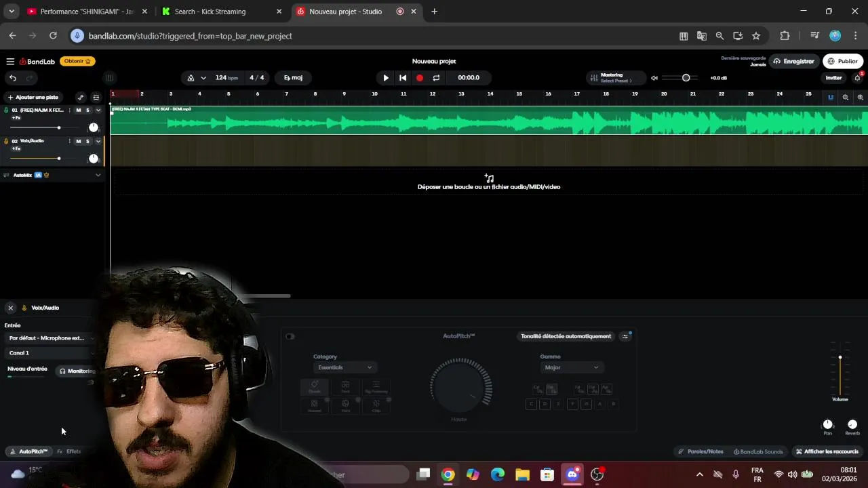This screenshot has height=488, width=868.
Task: Click Ajouter une piste
Action: (33, 98)
